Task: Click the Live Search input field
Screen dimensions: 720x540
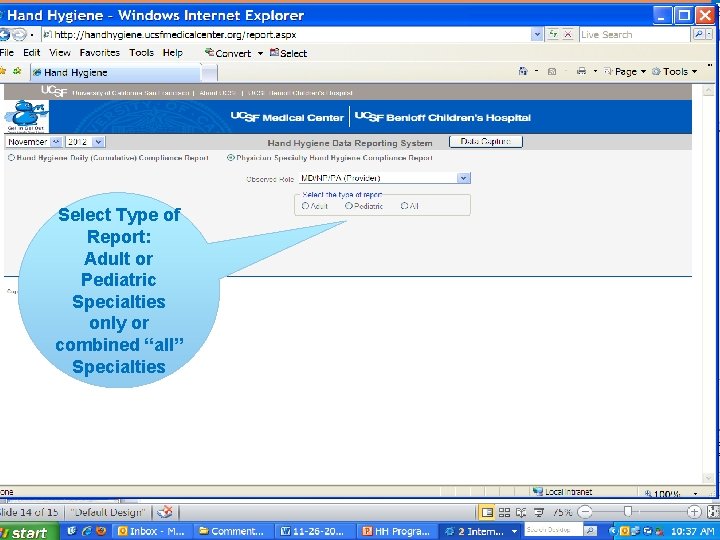Action: 635,34
